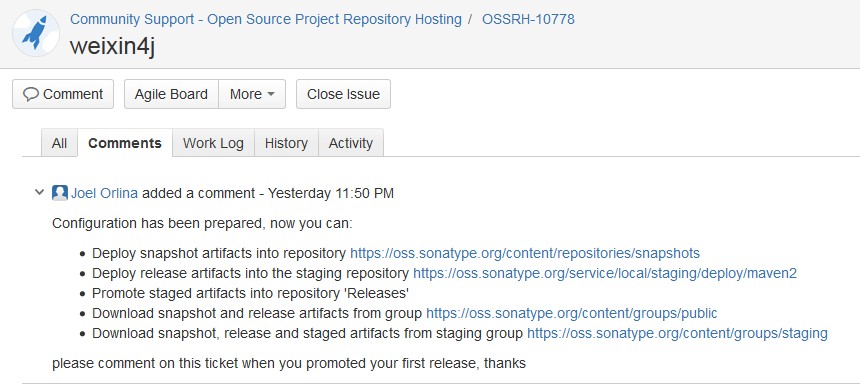Switch to the Work Log tab

(x=213, y=143)
